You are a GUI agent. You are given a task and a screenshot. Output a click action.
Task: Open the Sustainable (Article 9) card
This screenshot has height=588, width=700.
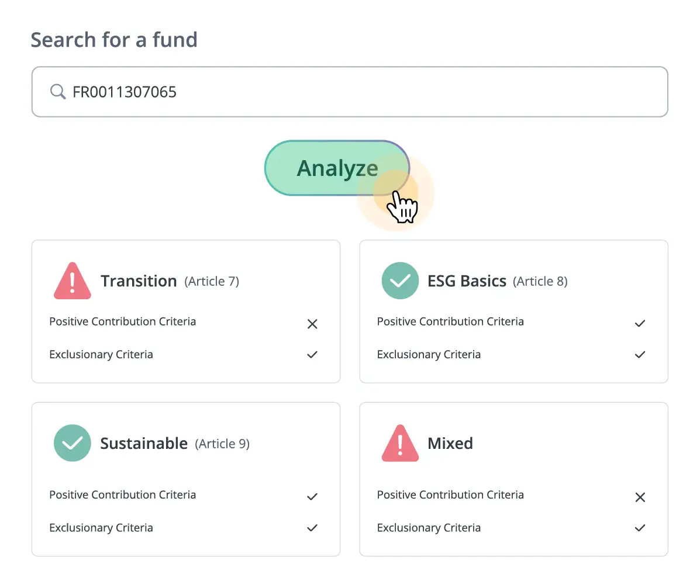pos(185,478)
